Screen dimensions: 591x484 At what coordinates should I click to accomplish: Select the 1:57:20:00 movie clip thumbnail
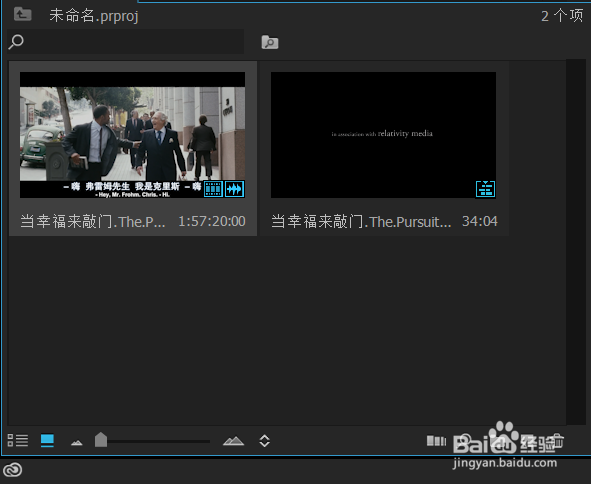click(x=132, y=135)
